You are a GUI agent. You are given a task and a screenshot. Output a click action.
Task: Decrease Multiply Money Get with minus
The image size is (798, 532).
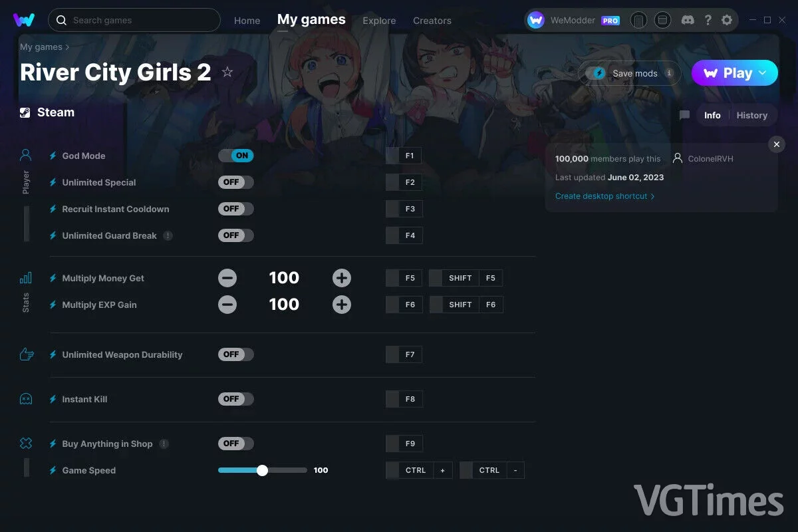[227, 278]
